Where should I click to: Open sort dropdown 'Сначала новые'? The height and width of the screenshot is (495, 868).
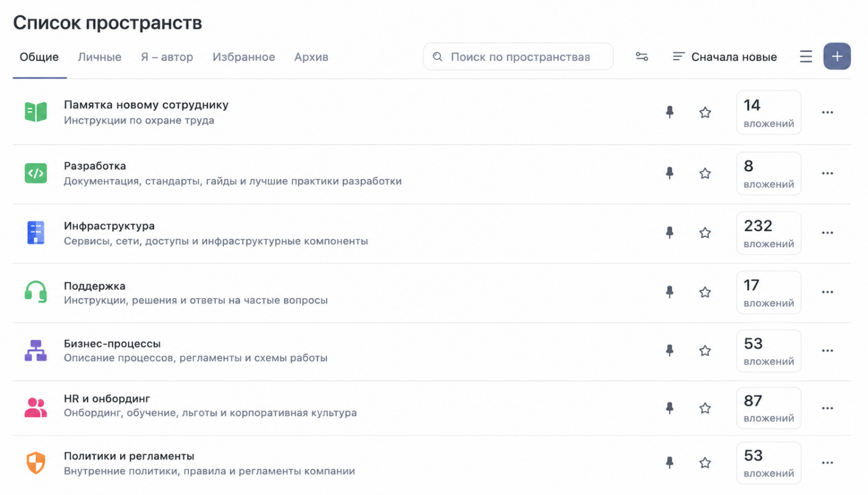[x=724, y=57]
